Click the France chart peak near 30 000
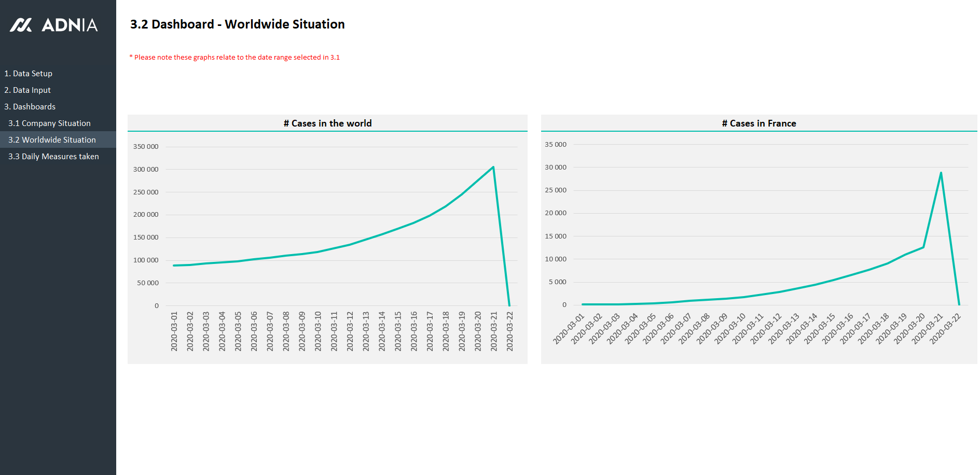The width and height of the screenshot is (980, 475). click(x=941, y=173)
